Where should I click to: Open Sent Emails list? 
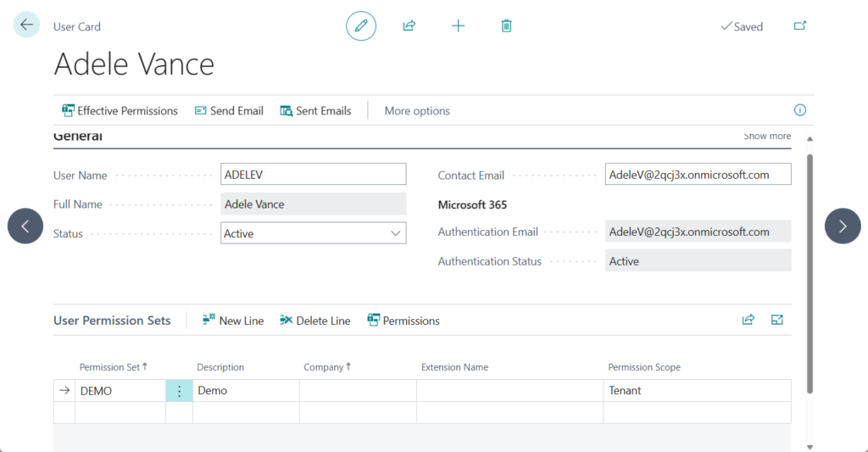(x=315, y=110)
